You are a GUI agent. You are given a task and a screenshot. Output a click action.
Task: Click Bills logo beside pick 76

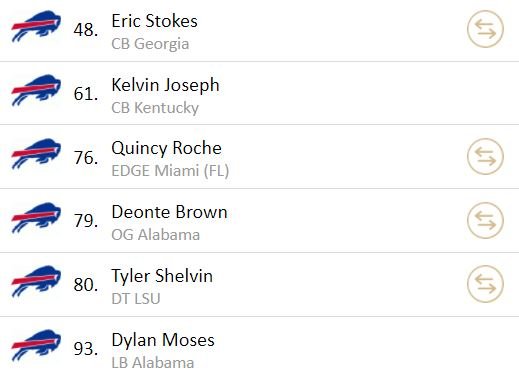click(36, 154)
